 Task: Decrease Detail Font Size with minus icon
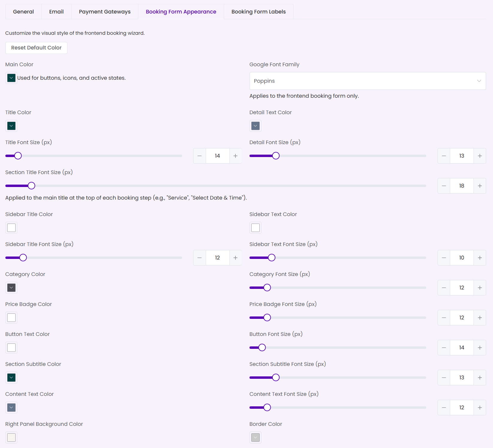tap(444, 156)
